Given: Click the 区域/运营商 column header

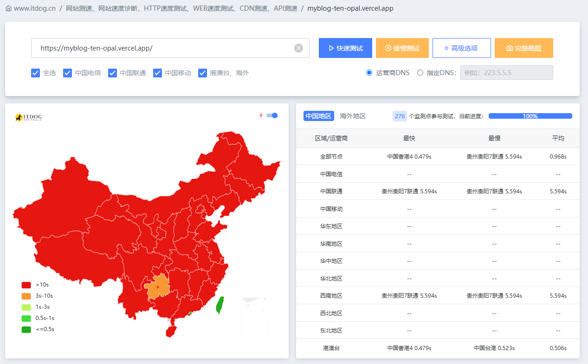Looking at the screenshot, I should [x=331, y=138].
